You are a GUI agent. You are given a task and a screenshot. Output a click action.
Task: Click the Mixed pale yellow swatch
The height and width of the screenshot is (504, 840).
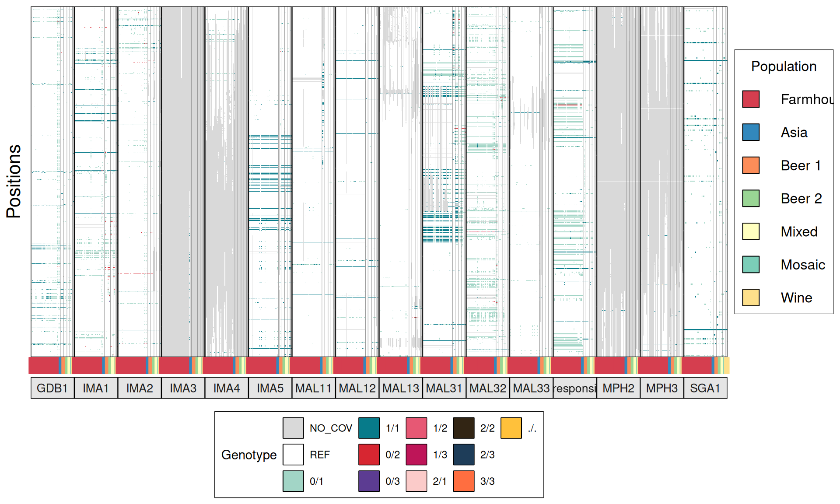pyautogui.click(x=751, y=231)
